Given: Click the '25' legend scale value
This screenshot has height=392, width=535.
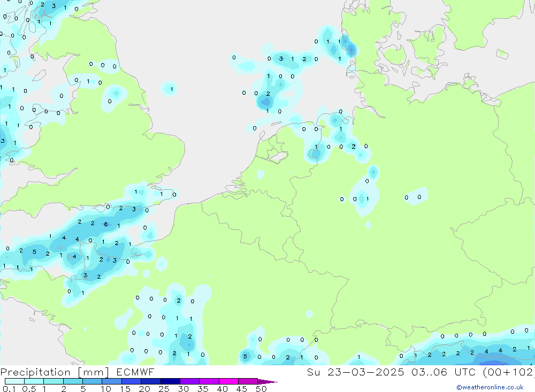Looking at the screenshot, I should pyautogui.click(x=164, y=389).
